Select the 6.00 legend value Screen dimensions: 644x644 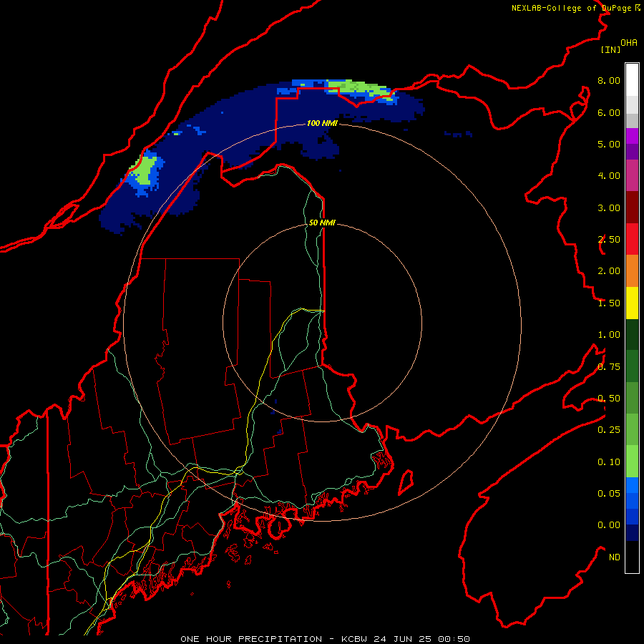point(609,112)
